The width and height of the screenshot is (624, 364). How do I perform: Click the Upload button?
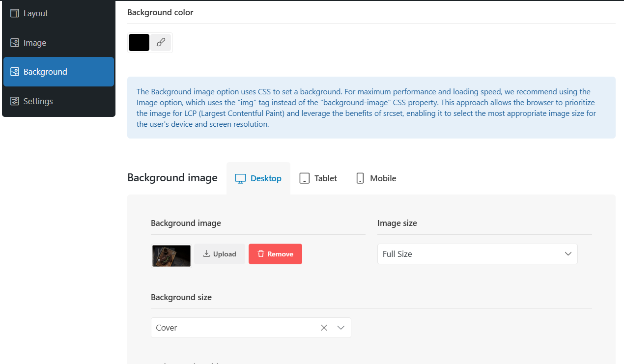pyautogui.click(x=220, y=254)
